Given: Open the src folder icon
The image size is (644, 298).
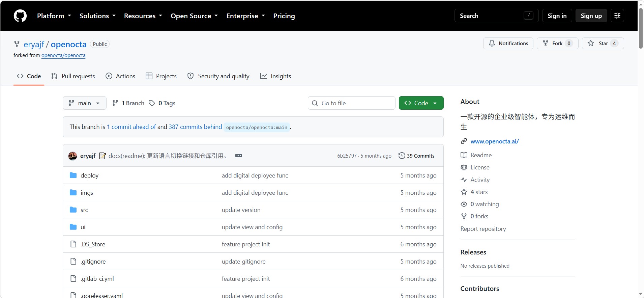Looking at the screenshot, I should click(73, 210).
